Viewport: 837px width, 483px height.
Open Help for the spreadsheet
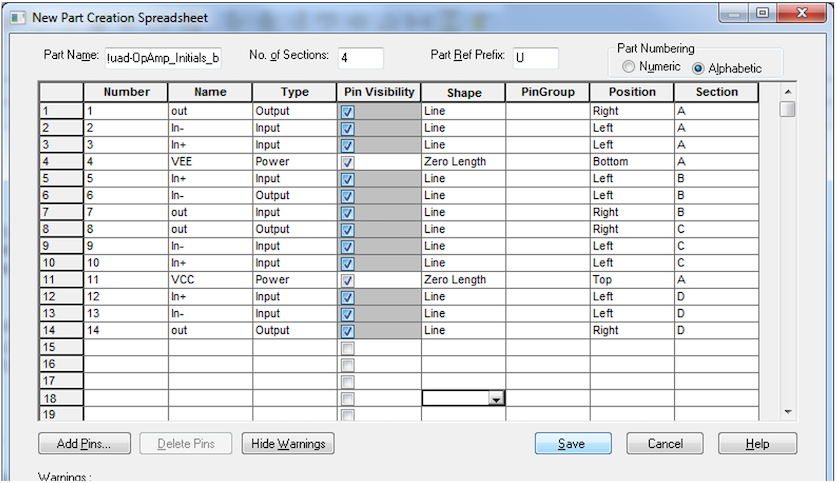tap(757, 444)
